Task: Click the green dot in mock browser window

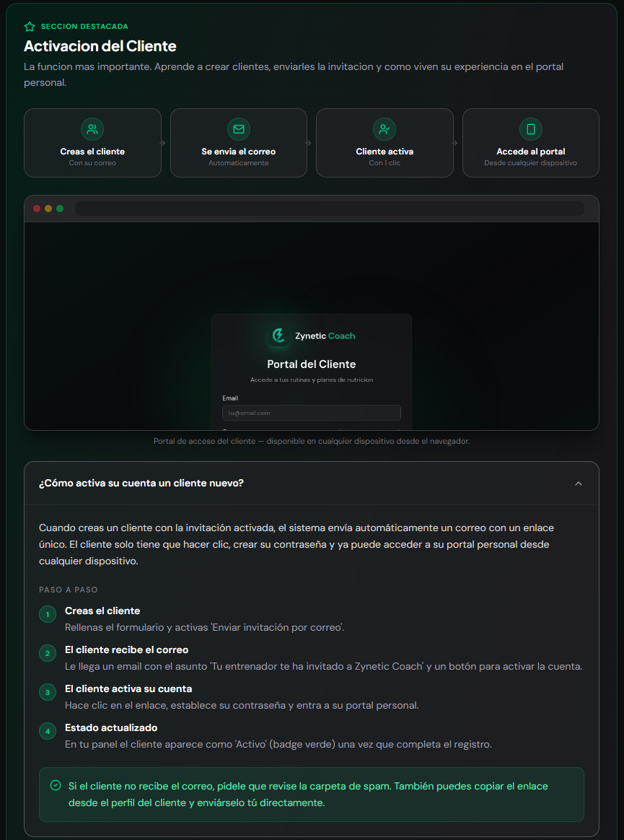Action: pos(60,209)
